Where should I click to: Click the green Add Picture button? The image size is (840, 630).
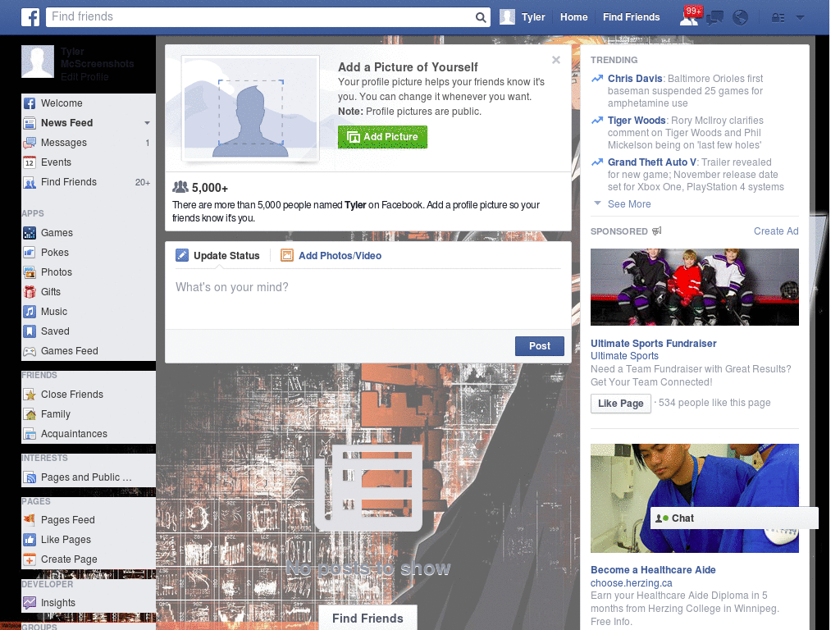(x=382, y=137)
